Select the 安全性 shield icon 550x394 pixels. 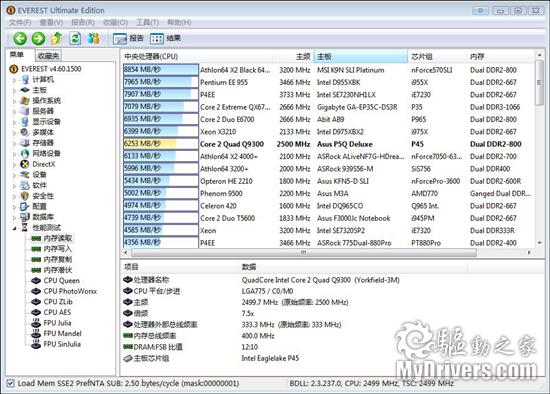tap(25, 196)
